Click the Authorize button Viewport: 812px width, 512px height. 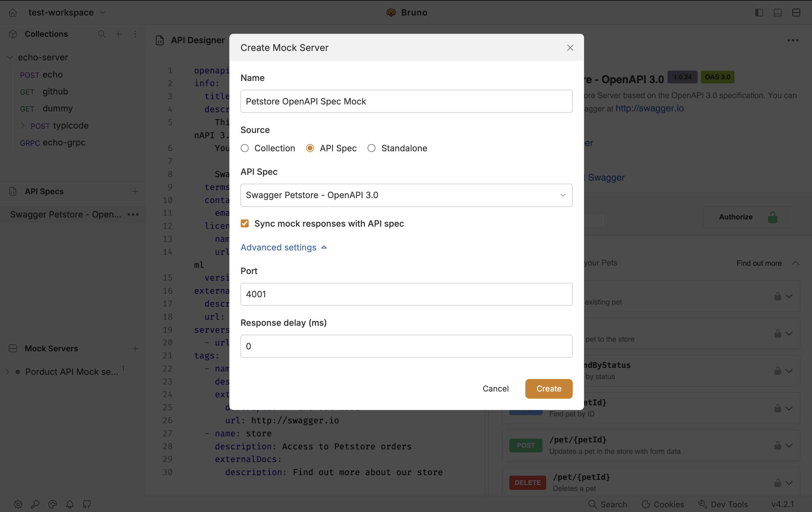coord(748,217)
